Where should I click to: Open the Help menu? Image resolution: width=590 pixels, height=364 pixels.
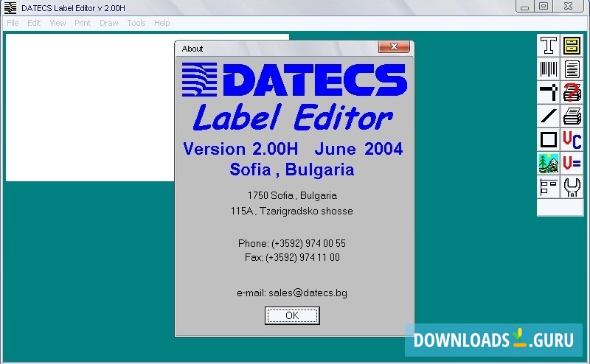pyautogui.click(x=162, y=23)
